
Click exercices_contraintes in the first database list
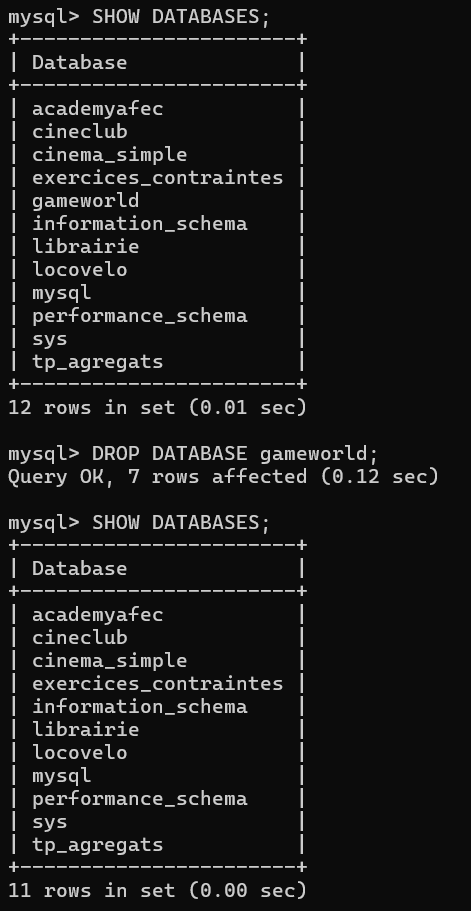157,178
